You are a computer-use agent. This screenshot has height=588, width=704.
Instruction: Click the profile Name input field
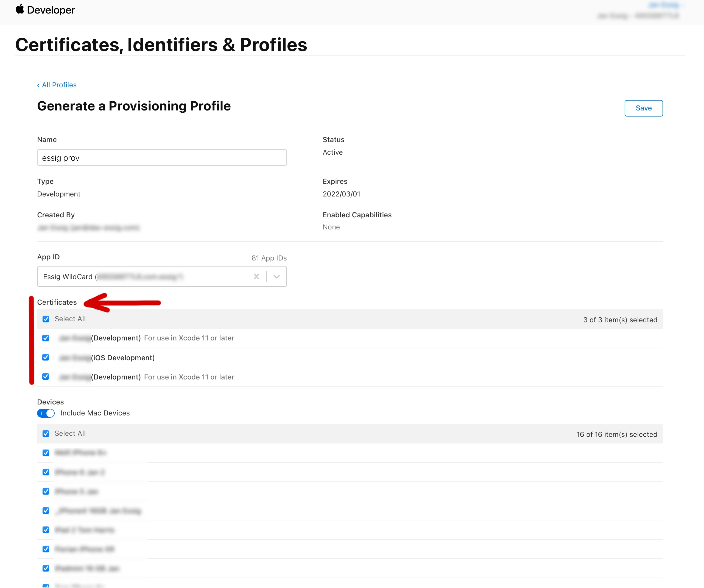tap(161, 158)
